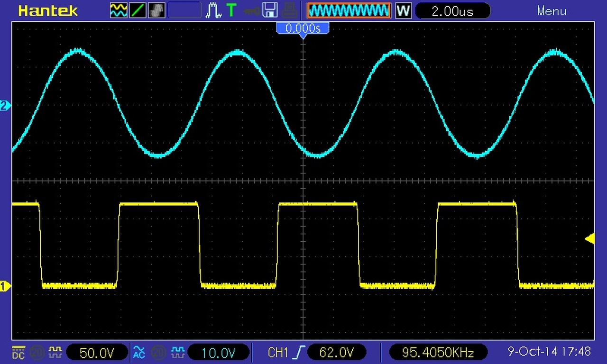Image resolution: width=607 pixels, height=364 pixels.
Task: Click the Hantek logo
Action: click(x=48, y=11)
